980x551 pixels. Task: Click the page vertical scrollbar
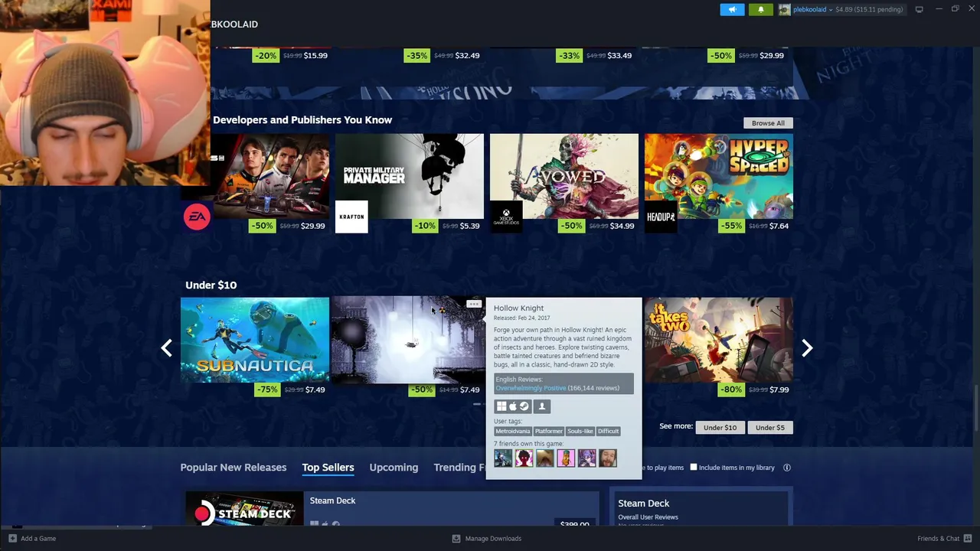(x=976, y=409)
